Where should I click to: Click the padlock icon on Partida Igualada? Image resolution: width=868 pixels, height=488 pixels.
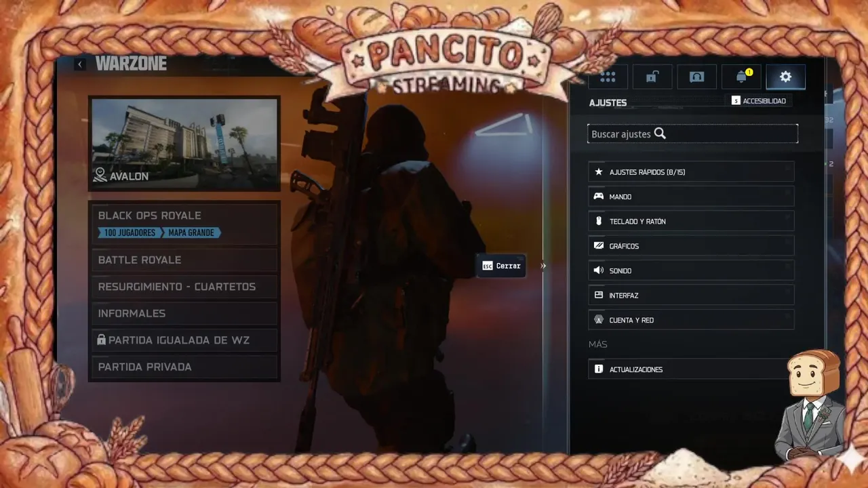click(x=101, y=340)
